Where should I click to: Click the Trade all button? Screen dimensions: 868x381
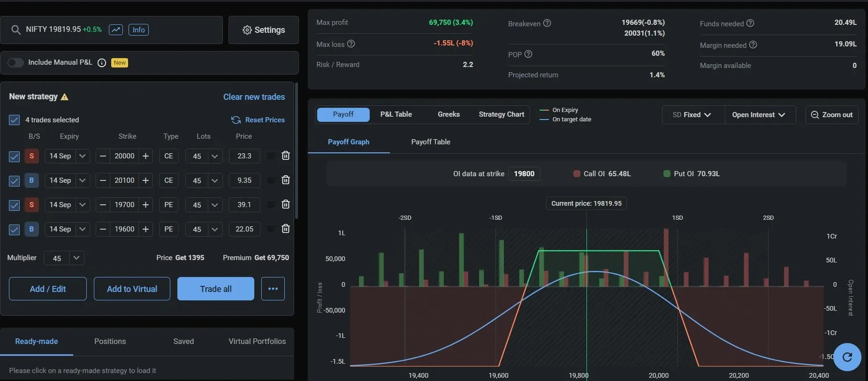pyautogui.click(x=216, y=289)
